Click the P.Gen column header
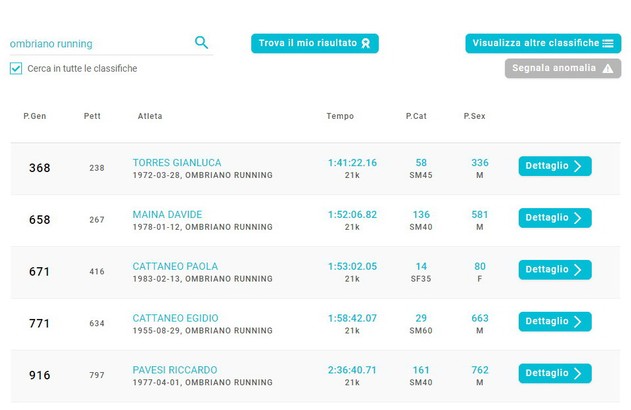Viewport: 631px width, 410px height. tap(35, 116)
